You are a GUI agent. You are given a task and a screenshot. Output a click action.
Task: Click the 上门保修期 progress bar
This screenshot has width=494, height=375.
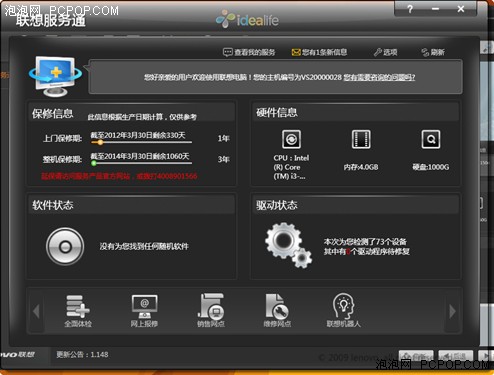[141, 142]
